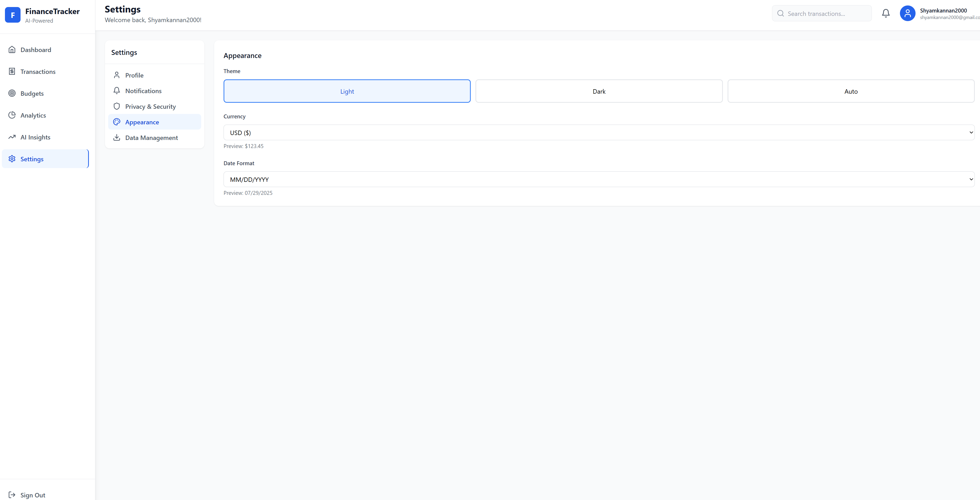
Task: Select Settings in the main sidebar
Action: [x=32, y=159]
